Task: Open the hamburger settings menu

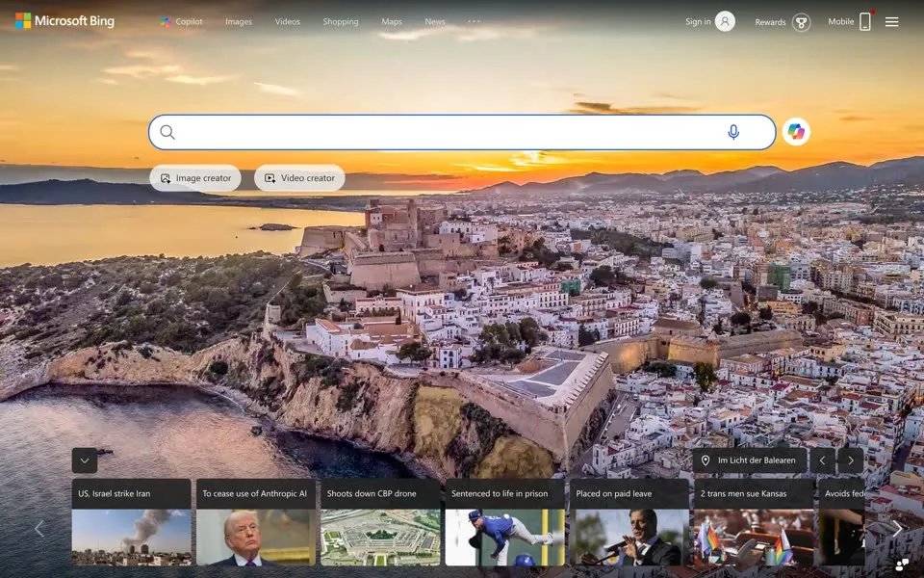Action: click(891, 22)
